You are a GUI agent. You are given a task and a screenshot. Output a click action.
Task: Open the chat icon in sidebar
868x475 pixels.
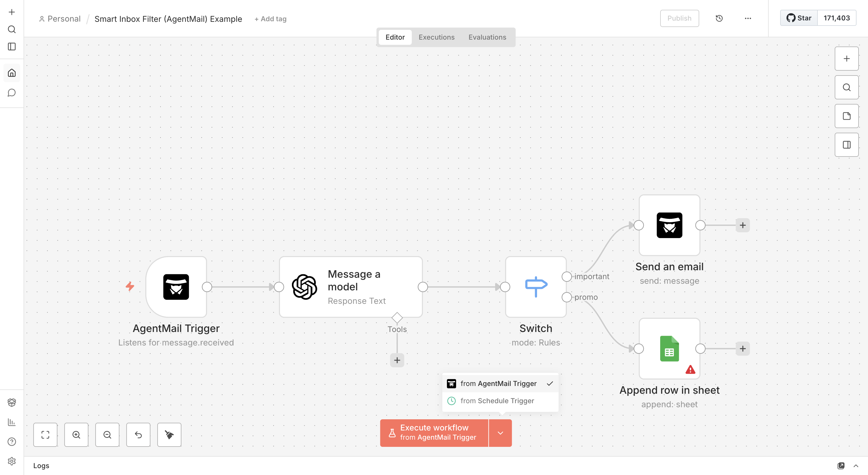point(12,93)
